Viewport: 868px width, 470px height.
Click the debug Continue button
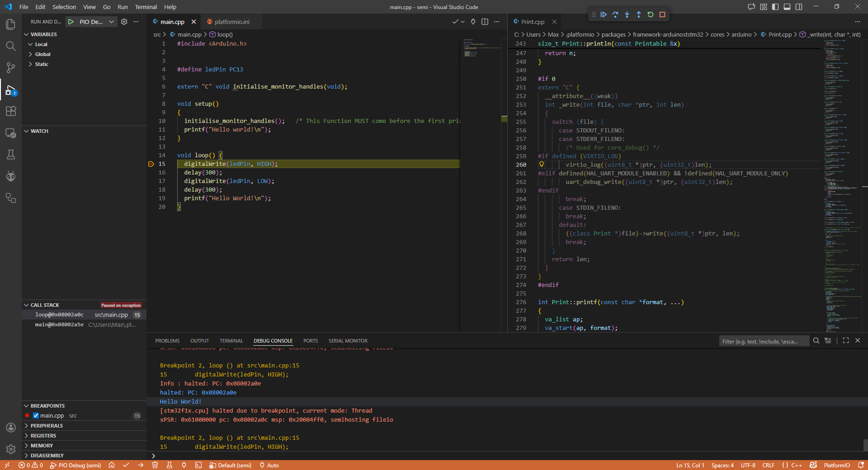(x=604, y=14)
